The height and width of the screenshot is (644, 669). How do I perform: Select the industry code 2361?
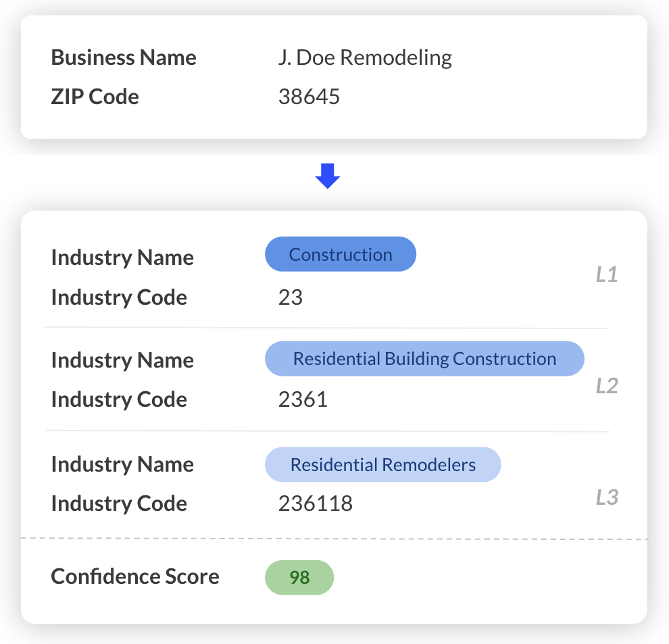(303, 399)
